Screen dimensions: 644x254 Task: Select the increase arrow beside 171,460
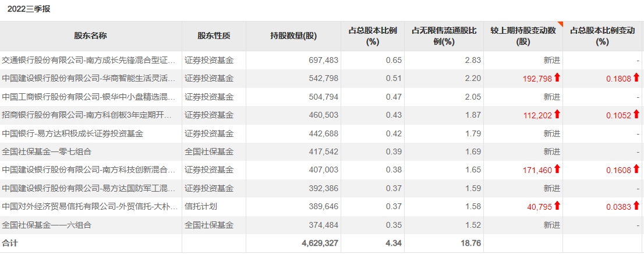click(557, 170)
